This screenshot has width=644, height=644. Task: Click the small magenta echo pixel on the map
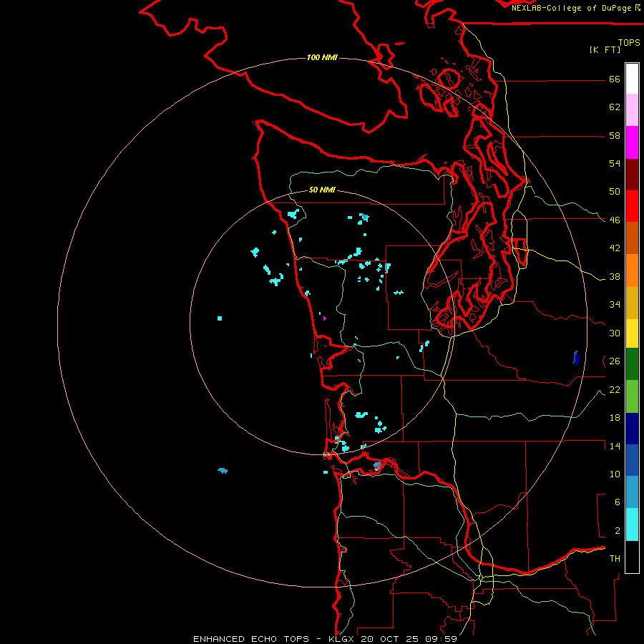click(324, 318)
